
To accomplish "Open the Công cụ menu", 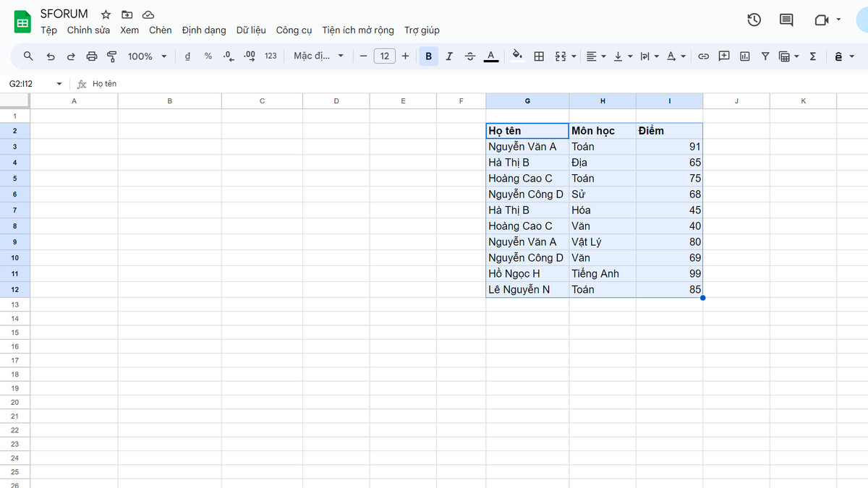I will tap(294, 30).
